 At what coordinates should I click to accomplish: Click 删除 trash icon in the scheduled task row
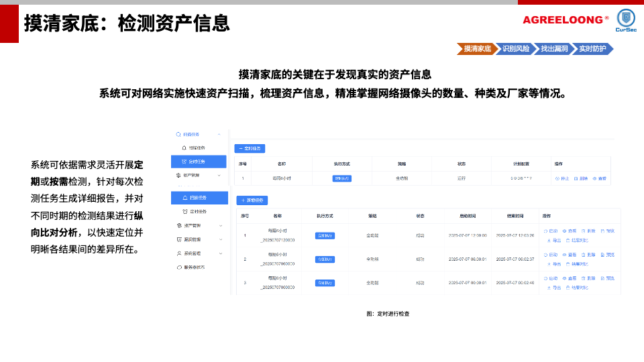[x=576, y=178]
